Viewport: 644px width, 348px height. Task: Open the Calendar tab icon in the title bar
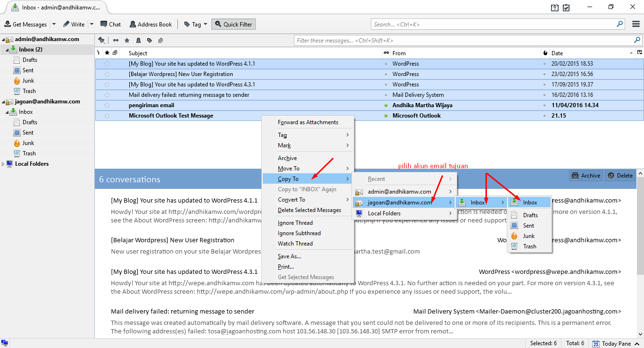[x=555, y=8]
